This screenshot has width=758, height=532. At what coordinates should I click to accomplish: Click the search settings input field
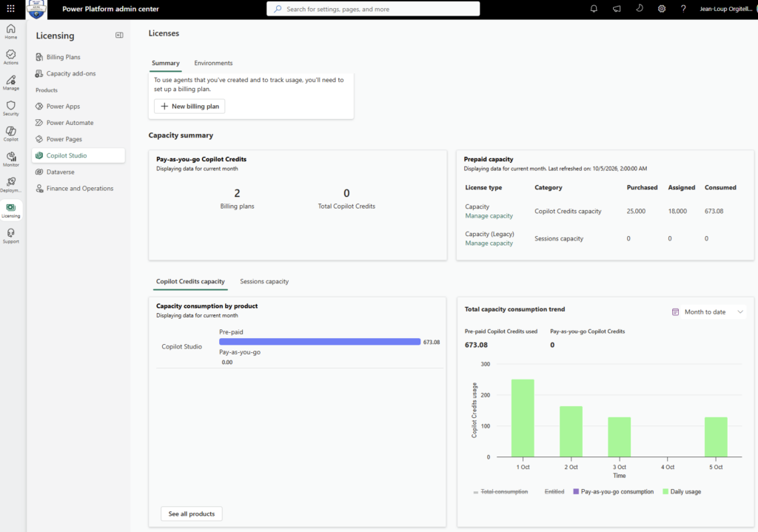(373, 9)
